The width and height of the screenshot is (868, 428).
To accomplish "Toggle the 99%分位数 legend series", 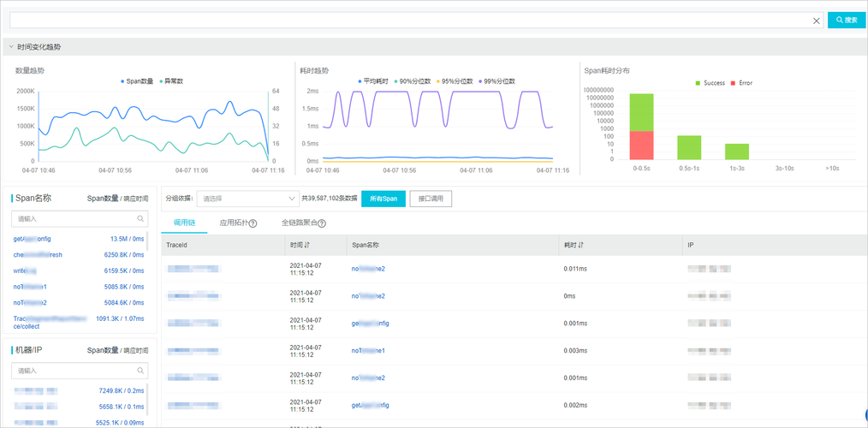I will (x=497, y=80).
